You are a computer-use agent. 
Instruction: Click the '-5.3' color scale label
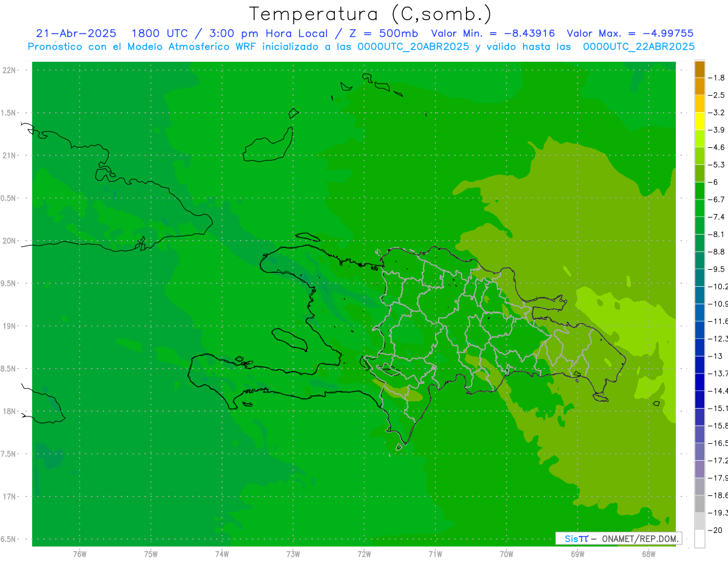click(x=717, y=165)
